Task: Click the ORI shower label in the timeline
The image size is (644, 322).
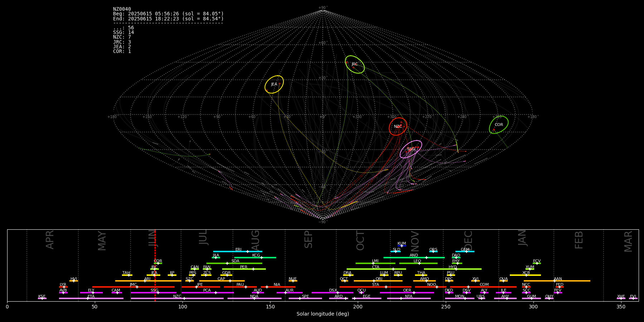Action: click(379, 279)
